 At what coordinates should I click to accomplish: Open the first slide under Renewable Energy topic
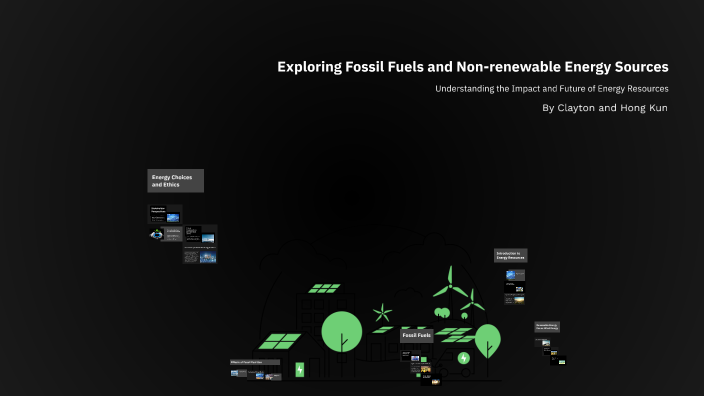coord(542,343)
